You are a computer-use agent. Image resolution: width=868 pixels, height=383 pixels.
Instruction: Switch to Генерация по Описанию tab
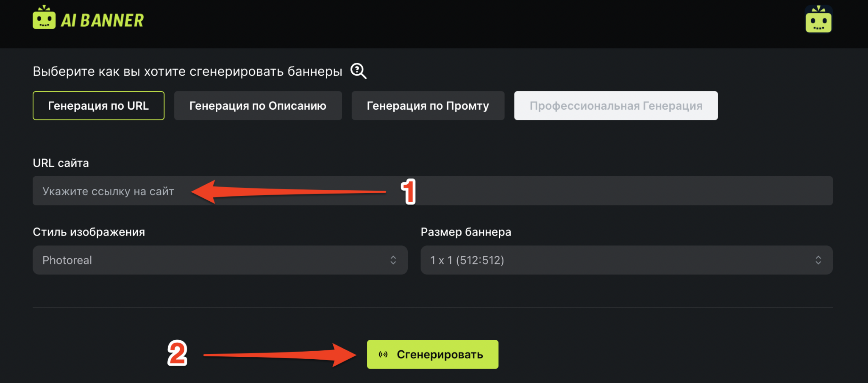pos(258,105)
